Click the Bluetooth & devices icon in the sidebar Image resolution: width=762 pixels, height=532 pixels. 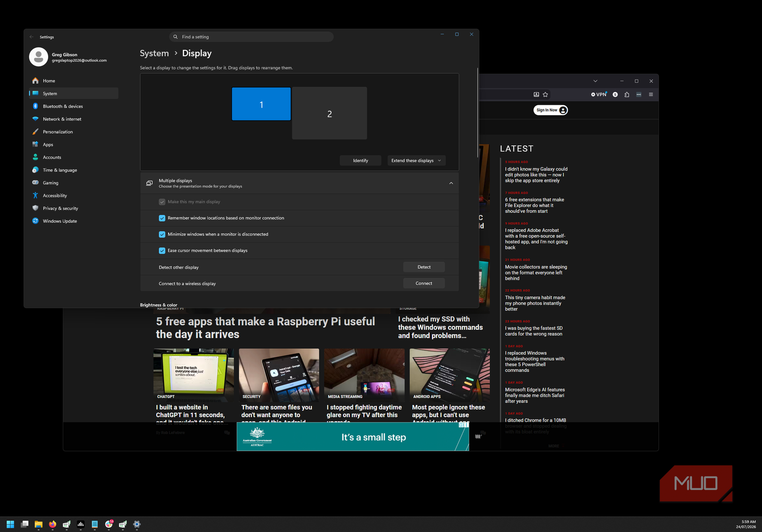click(x=36, y=106)
